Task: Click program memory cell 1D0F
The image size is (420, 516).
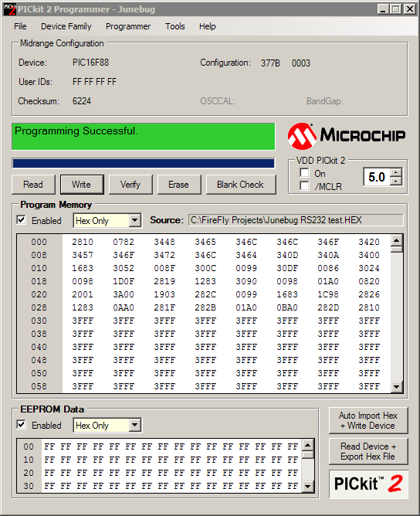Action: pyautogui.click(x=124, y=281)
